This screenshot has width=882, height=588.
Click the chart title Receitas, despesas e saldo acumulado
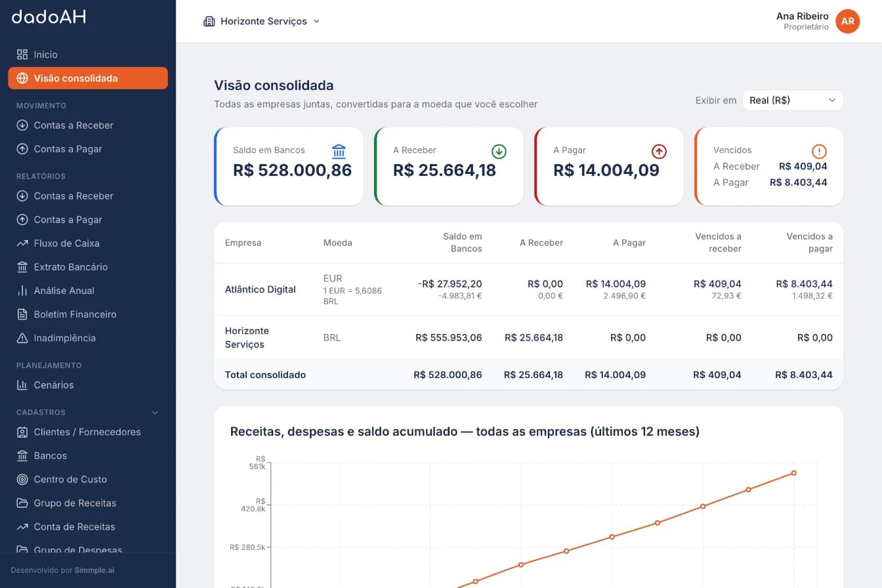465,432
